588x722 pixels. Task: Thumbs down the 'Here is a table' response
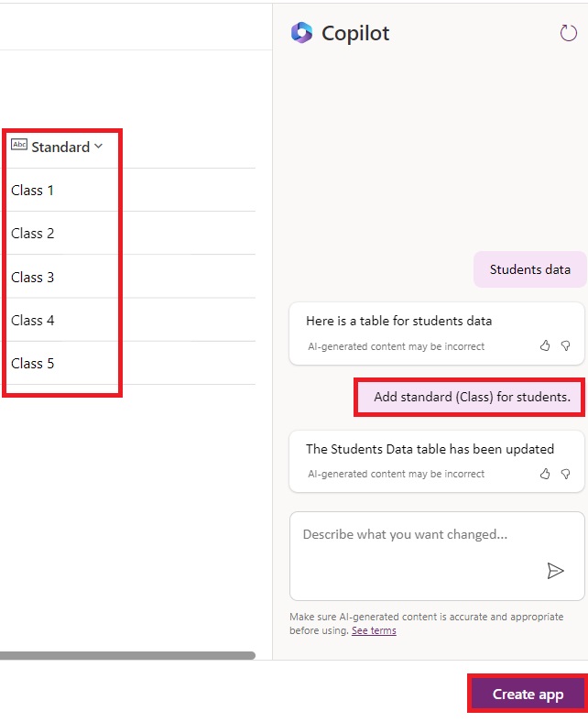coord(565,345)
